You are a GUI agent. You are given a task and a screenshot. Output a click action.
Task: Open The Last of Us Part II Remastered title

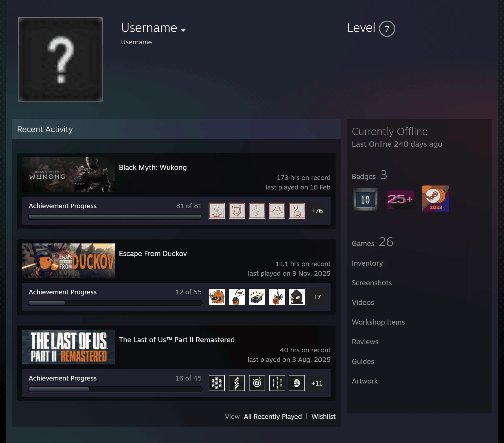click(x=177, y=340)
